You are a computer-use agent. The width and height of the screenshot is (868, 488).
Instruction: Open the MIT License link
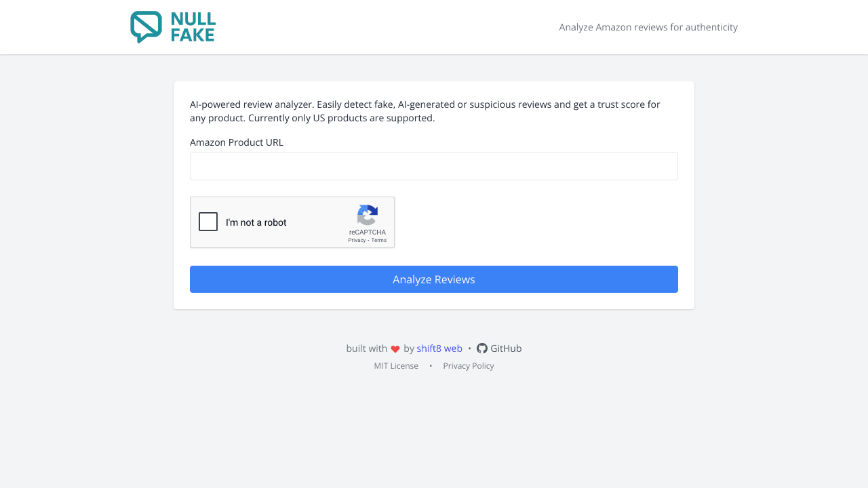[396, 366]
